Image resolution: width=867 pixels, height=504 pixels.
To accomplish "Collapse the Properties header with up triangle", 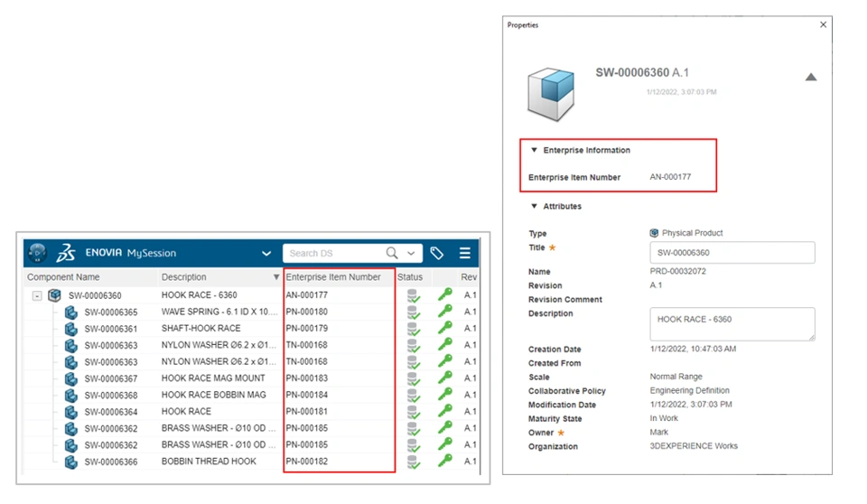I will [x=811, y=77].
